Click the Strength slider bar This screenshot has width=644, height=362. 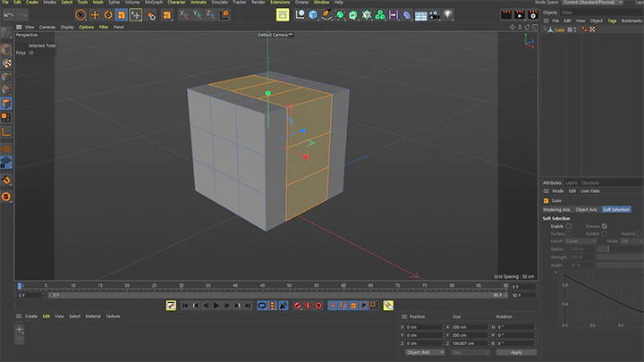click(620, 257)
